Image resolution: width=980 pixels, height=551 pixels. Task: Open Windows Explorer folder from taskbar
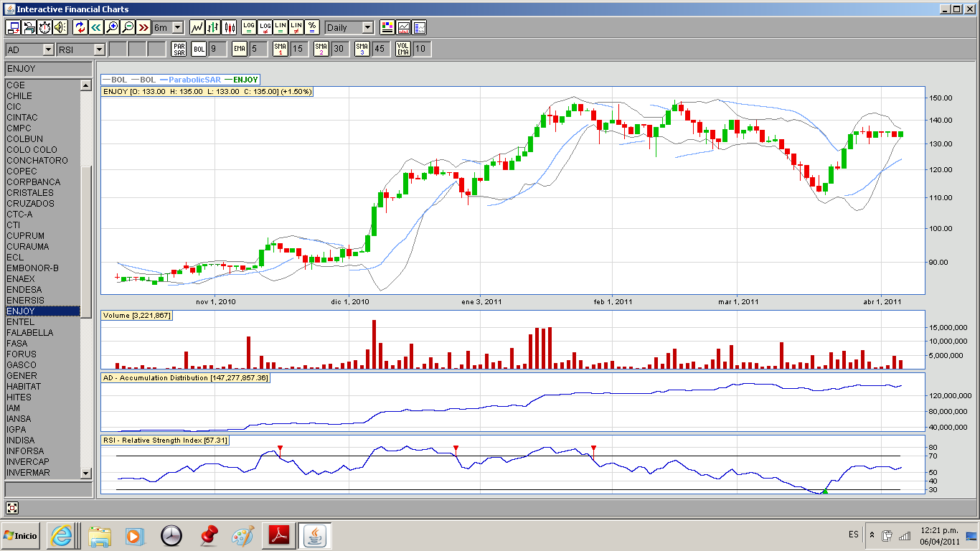(x=100, y=535)
